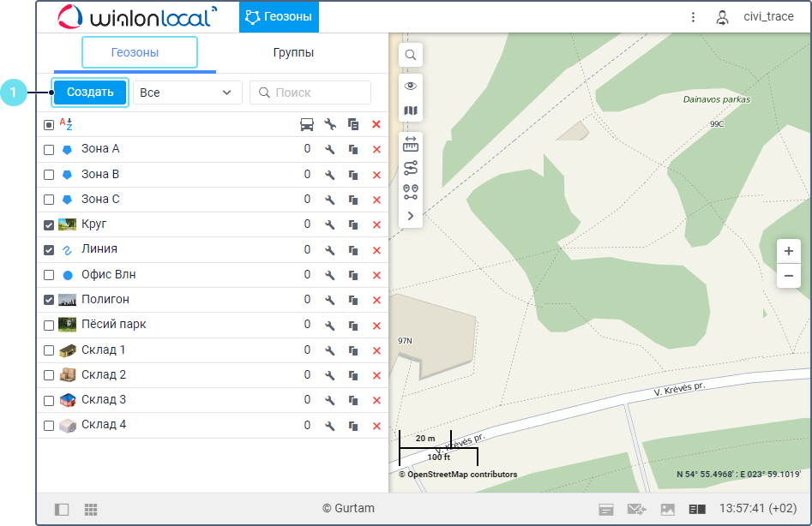
Task: Click the Wialon Local logo
Action: coord(137,17)
